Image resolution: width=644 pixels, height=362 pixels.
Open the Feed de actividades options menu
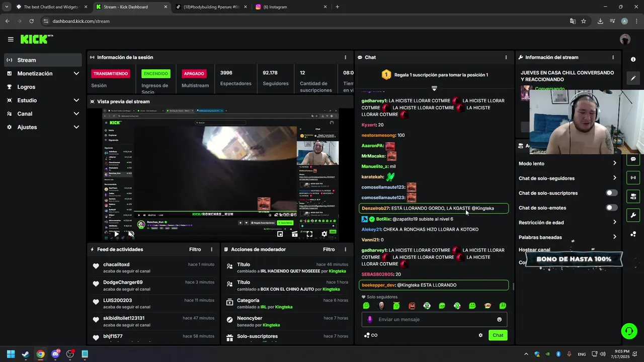[x=211, y=249]
